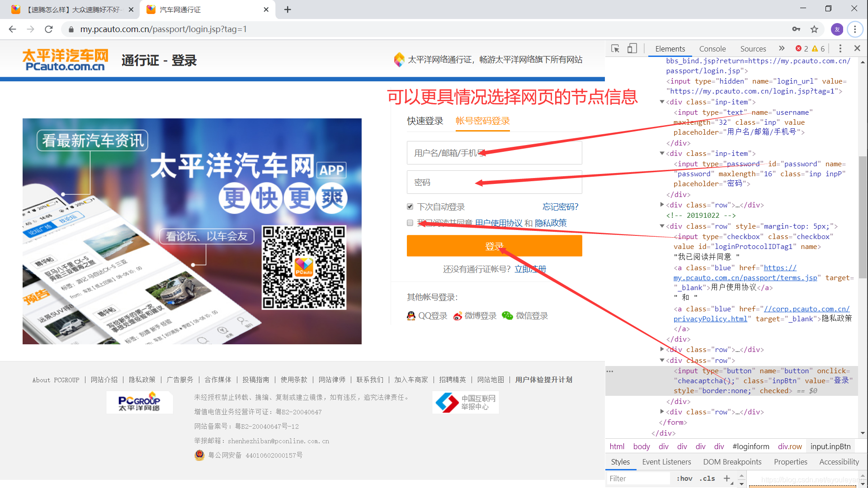Screen dimensions: 868x488
Task: Click the 网站地图 footer link
Action: [x=491, y=380]
